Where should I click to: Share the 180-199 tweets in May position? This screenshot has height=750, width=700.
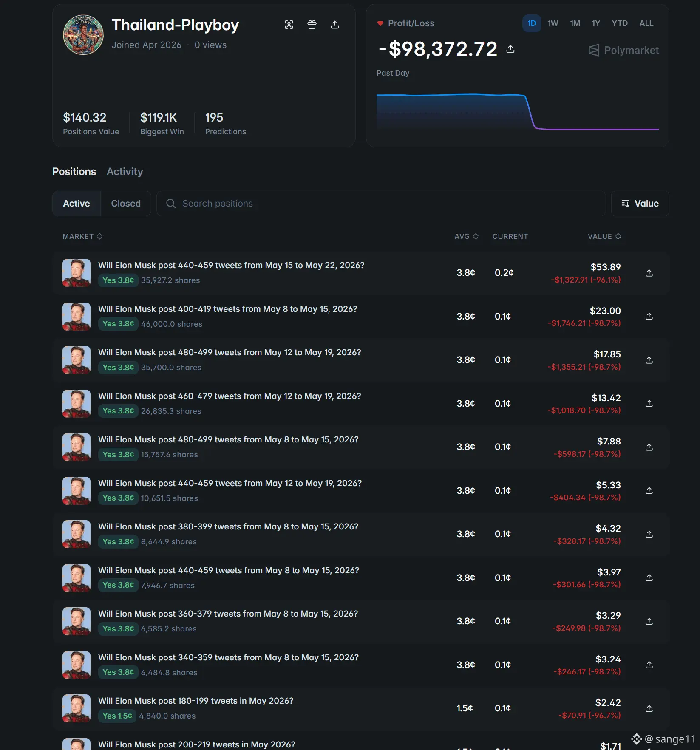click(649, 708)
